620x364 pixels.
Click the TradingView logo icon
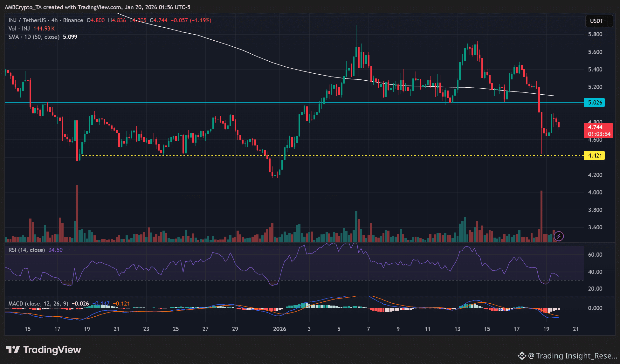point(13,350)
